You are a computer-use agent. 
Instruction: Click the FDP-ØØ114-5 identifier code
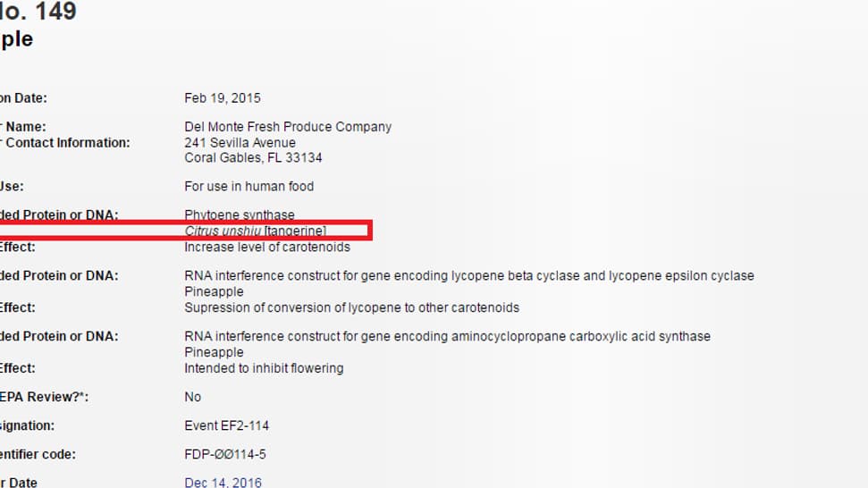(224, 454)
